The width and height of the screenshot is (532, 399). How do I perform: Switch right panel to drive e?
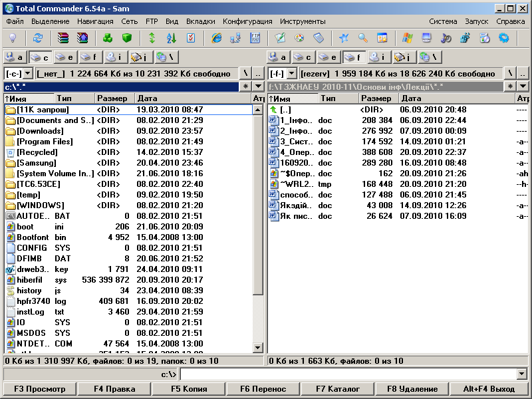point(329,57)
